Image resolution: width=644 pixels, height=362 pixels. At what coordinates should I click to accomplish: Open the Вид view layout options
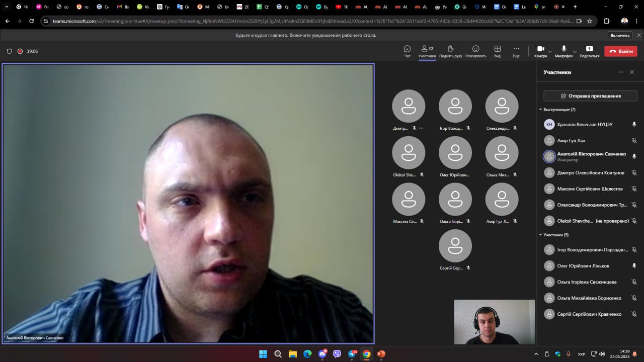(x=497, y=51)
